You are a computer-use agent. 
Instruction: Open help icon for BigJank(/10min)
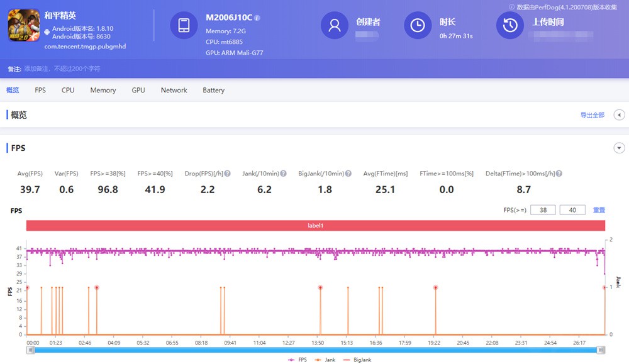348,174
